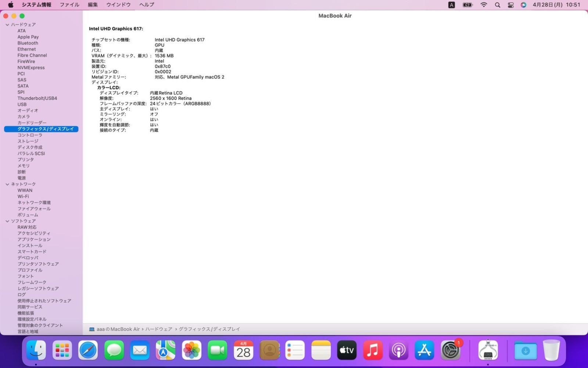Select Apple Pay in the sidebar
The height and width of the screenshot is (368, 588).
click(28, 37)
